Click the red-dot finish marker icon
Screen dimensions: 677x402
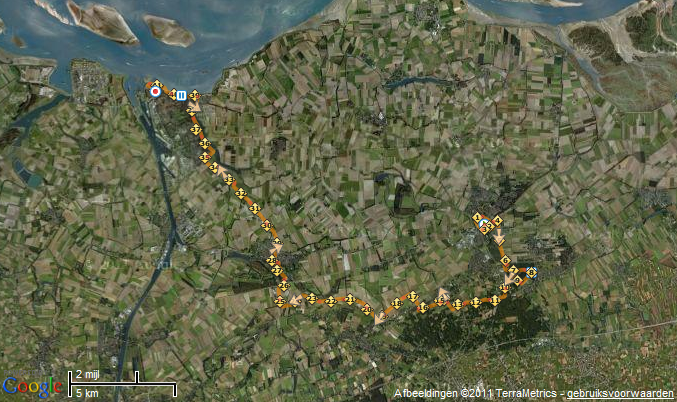[155, 92]
